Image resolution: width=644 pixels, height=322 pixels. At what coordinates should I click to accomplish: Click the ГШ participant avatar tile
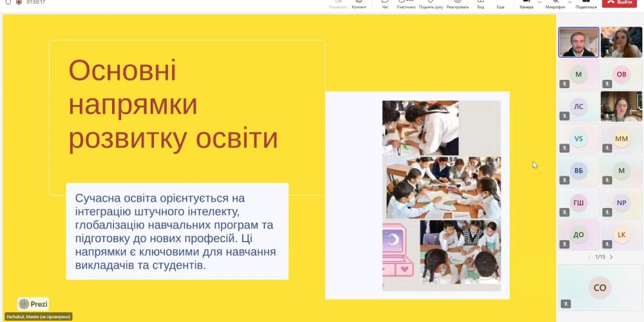pos(578,203)
